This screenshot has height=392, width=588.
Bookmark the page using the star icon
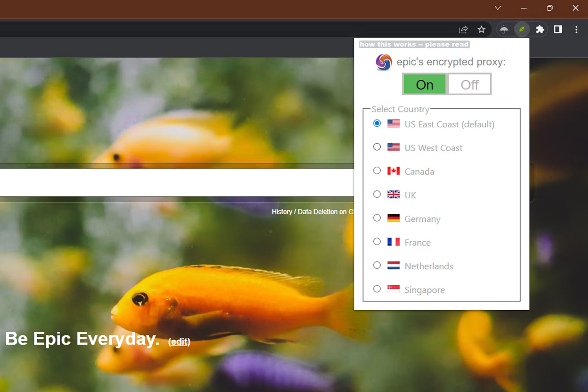[x=481, y=29]
